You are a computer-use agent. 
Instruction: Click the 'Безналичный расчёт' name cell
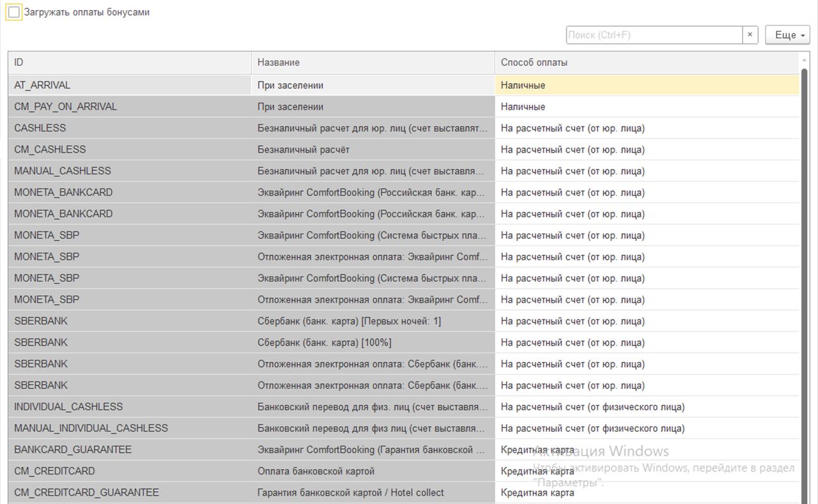[x=304, y=149]
